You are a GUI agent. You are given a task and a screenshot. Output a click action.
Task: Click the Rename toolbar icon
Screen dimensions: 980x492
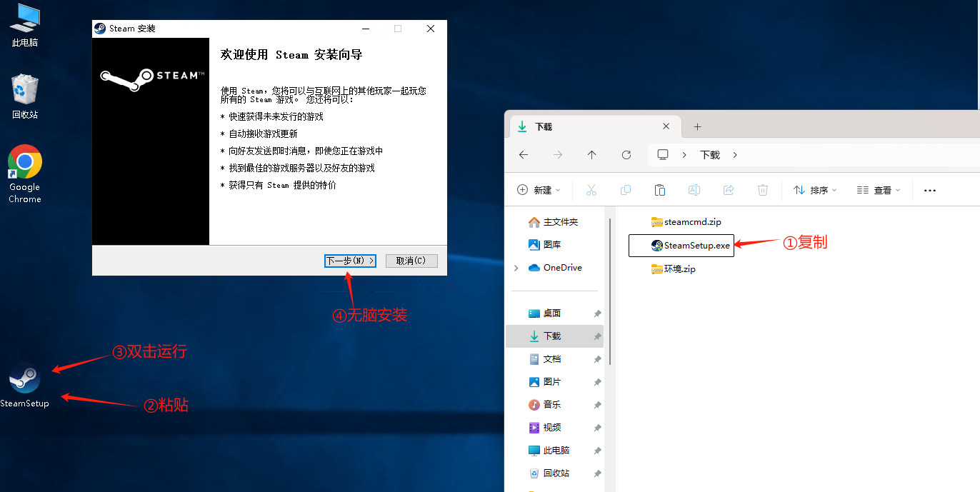(x=694, y=190)
